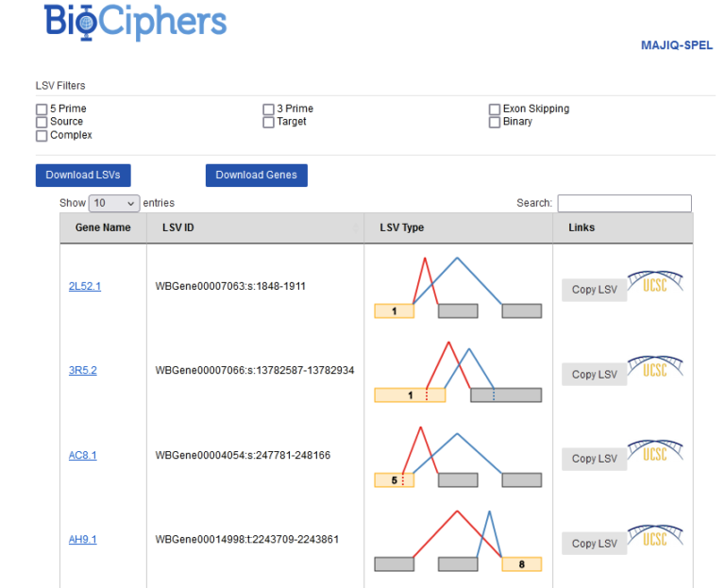
Task: Click the Download LSVs button
Action: 83,175
